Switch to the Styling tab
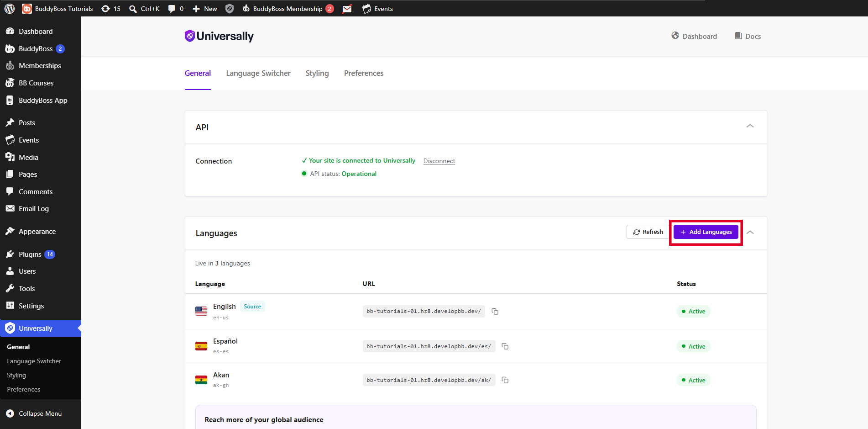 click(317, 73)
